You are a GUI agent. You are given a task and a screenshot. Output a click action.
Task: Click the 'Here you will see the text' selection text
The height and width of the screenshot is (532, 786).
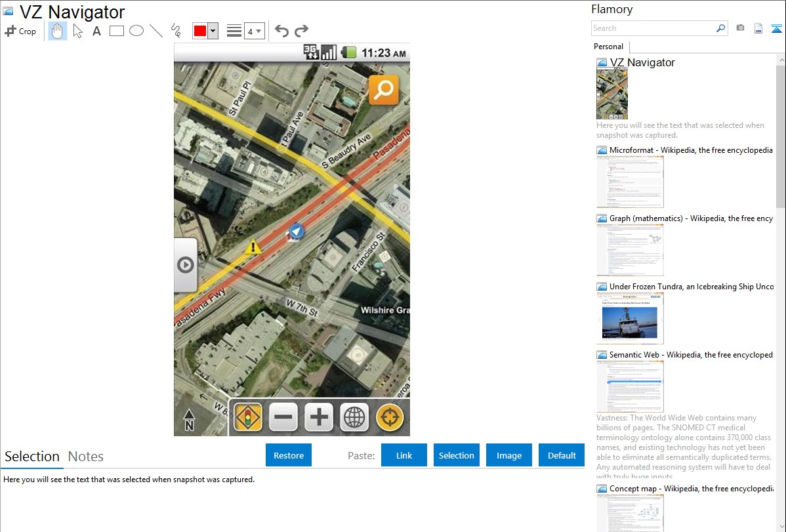pos(129,480)
